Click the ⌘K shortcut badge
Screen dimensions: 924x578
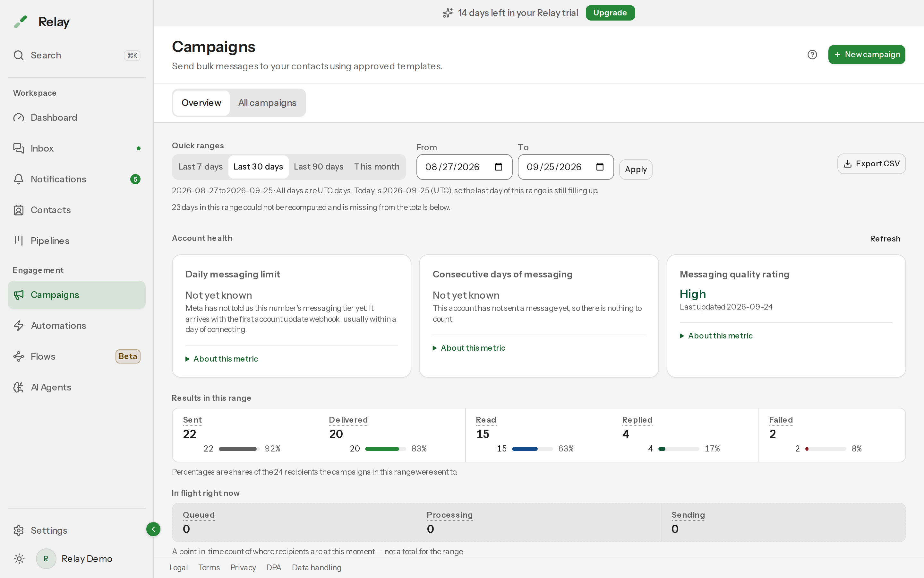coord(132,56)
